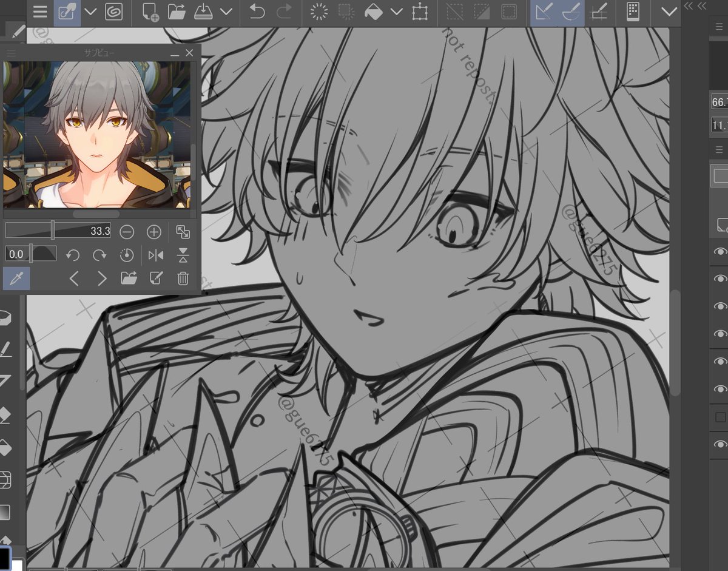Open the Layer palette's hamburger menu

720,149
